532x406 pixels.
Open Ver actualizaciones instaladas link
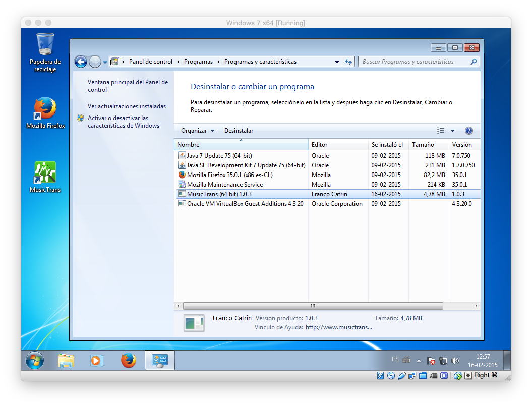127,106
